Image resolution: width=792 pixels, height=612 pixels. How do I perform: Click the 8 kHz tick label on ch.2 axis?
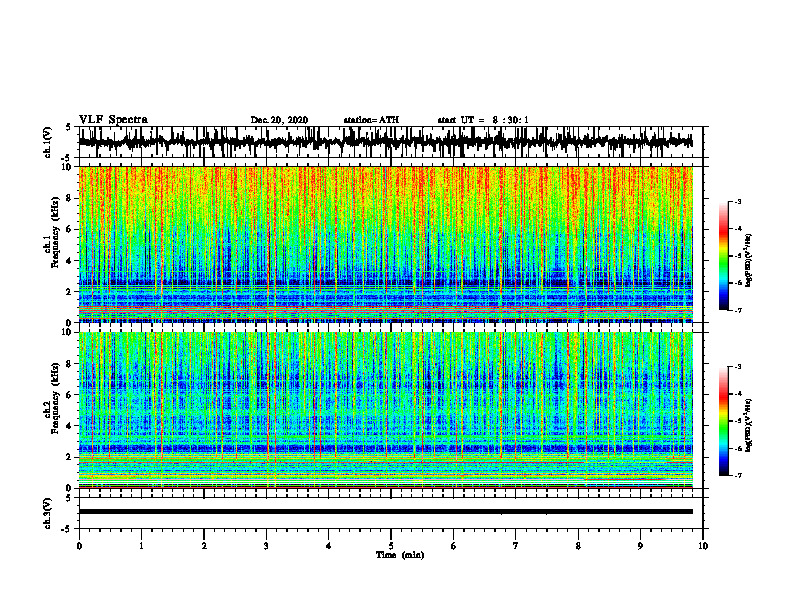[x=69, y=364]
